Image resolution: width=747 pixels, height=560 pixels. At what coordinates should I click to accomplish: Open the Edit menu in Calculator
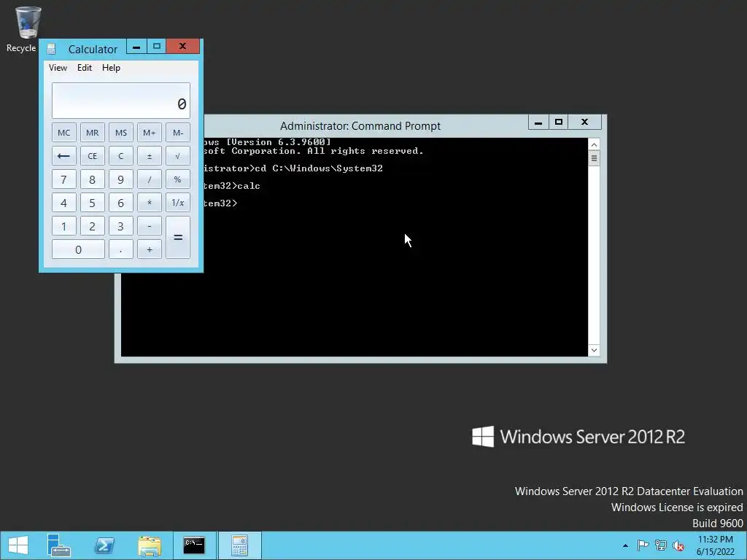click(x=85, y=68)
